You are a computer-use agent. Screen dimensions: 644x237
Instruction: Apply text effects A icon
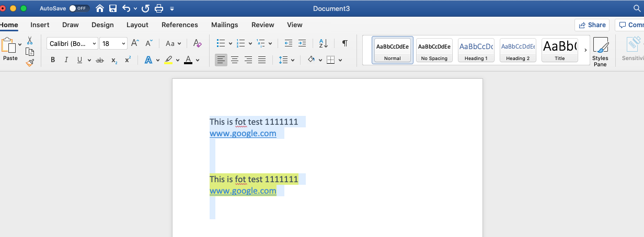[x=148, y=60]
